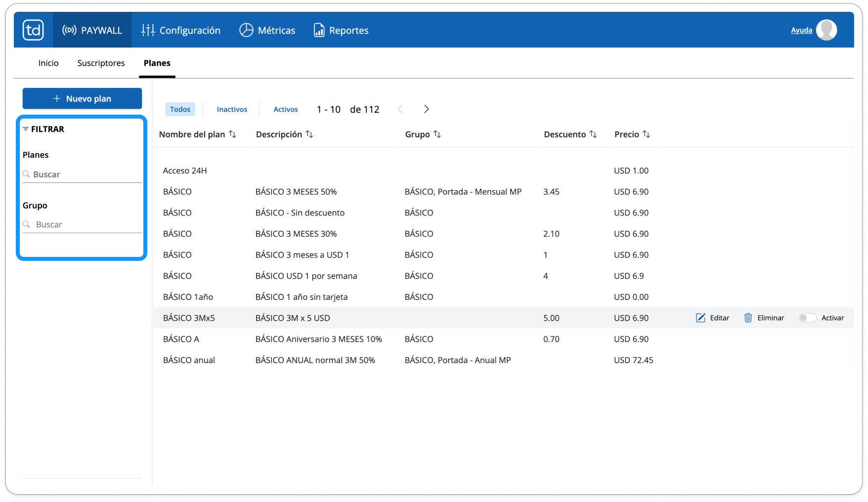Click the magnifier icon in Grupo search
Viewport: 868px width, 502px height.
coord(26,224)
